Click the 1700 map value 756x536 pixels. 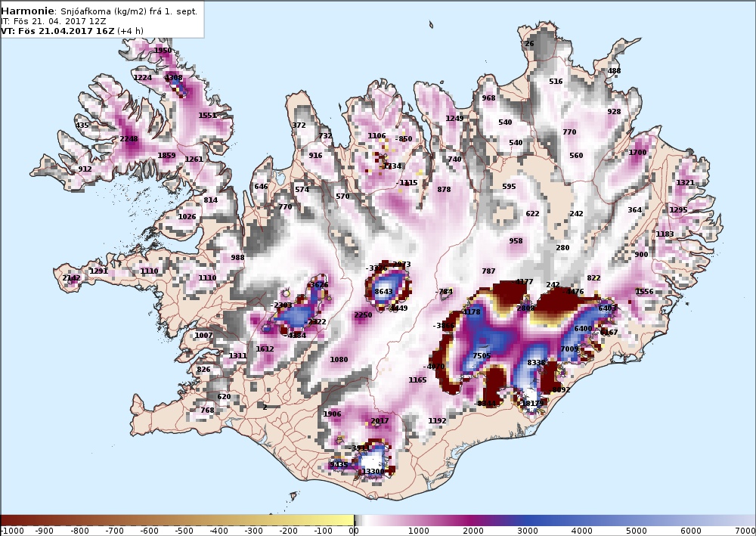[637, 153]
